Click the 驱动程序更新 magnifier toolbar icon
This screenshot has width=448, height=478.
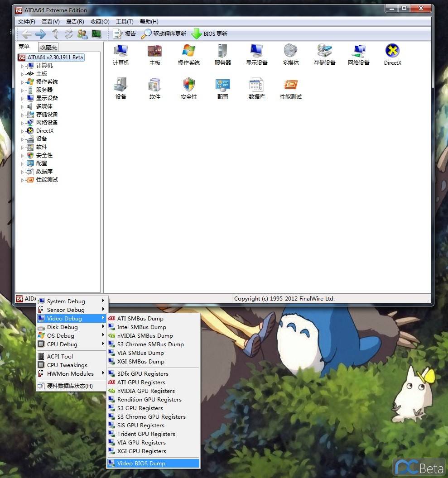coord(146,34)
